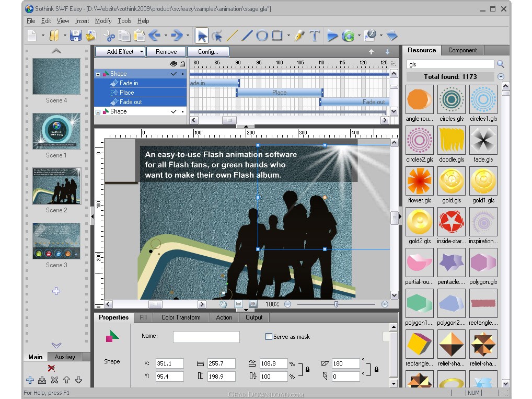Viewport: 532px width, 399px height.
Task: Move scene down with arrow icon
Action: [79, 380]
